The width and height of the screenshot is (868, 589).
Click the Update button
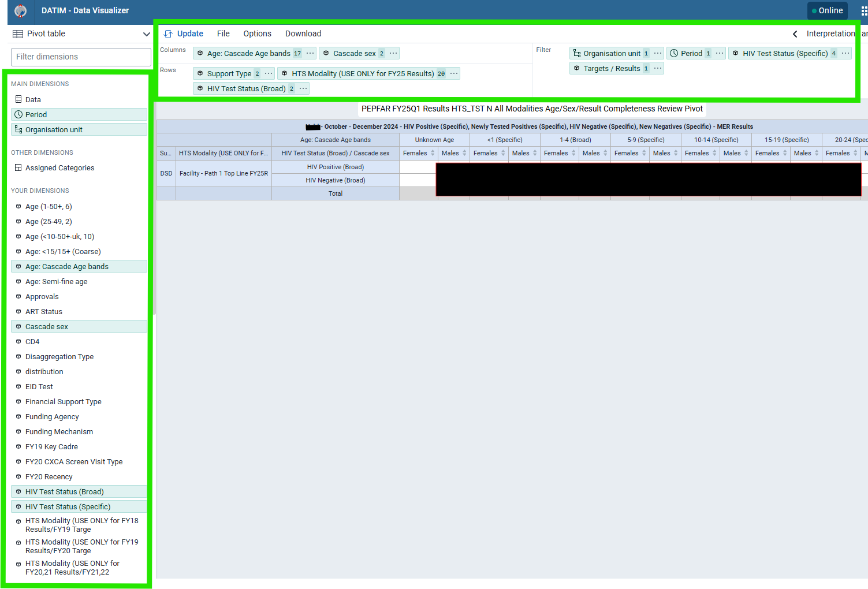[189, 33]
